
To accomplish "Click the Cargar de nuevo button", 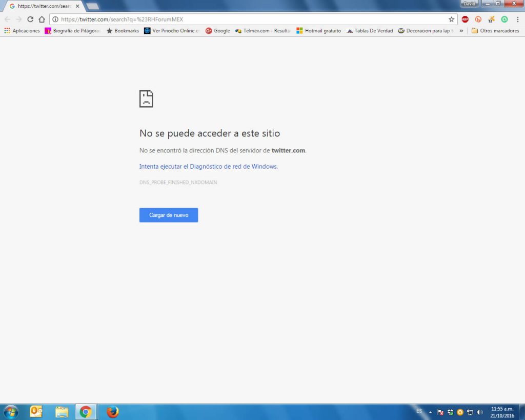I will (x=169, y=215).
